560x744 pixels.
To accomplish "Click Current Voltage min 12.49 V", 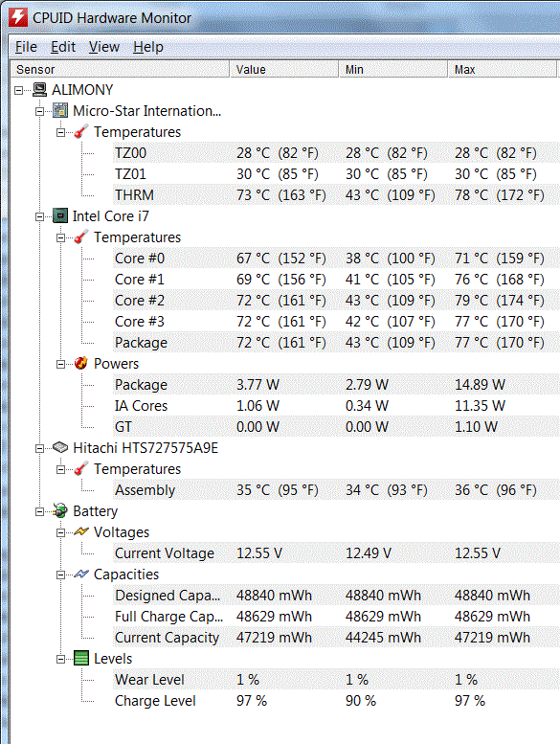I will coord(369,553).
